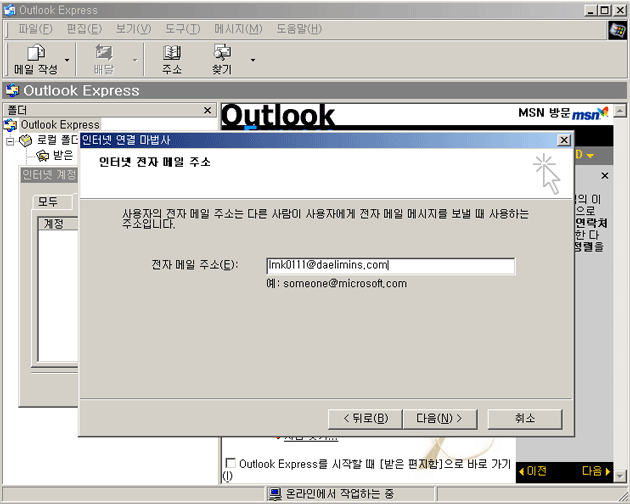Viewport: 630px width, 504px height.
Task: Click the MSN 방문 link
Action: coord(544,113)
